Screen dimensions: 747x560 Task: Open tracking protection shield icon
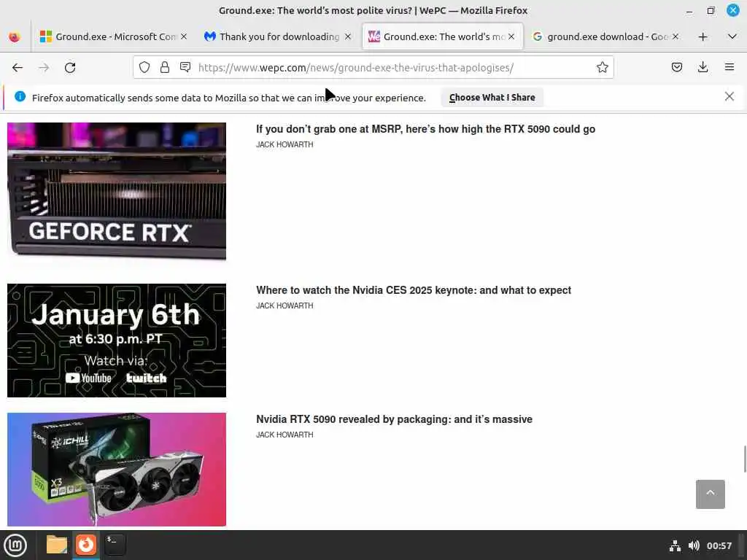coord(144,68)
